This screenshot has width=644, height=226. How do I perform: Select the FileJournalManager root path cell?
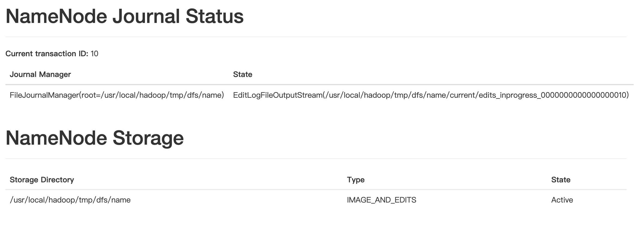pos(117,95)
